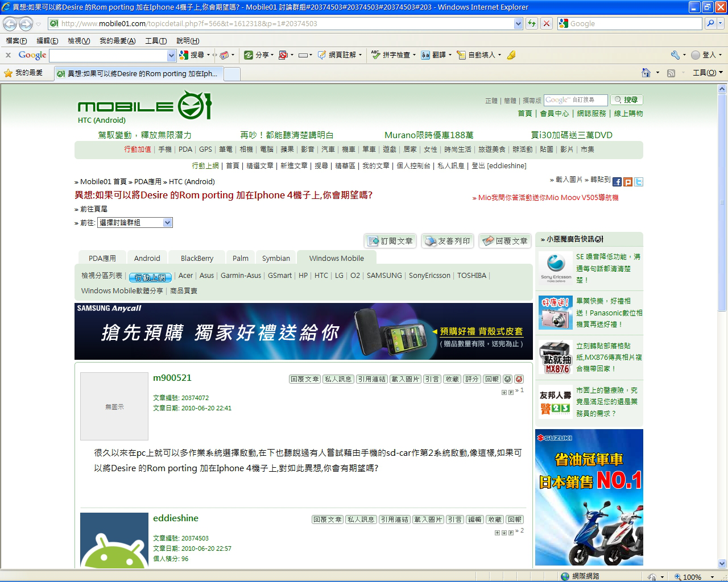Screen dimensions: 728x582
Task: Open the 檢視(V) menu
Action: pyautogui.click(x=78, y=41)
